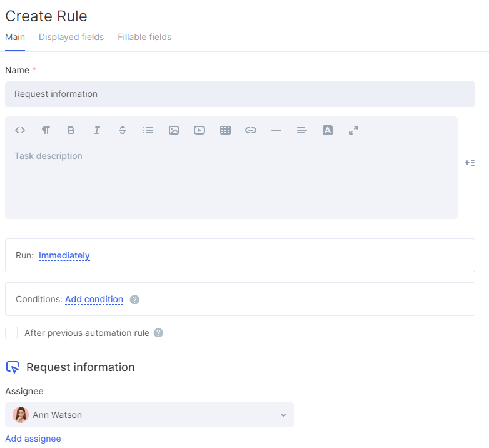Click the Add condition link
489x448 pixels.
(x=94, y=299)
